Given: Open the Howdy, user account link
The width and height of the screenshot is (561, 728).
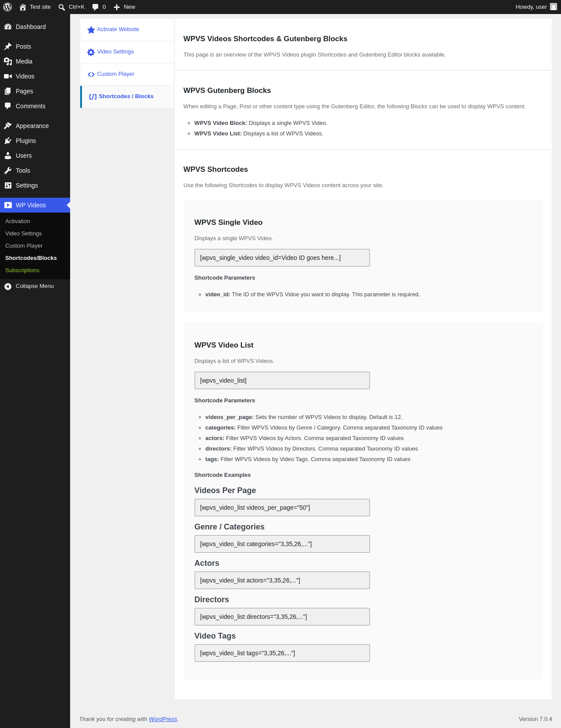Looking at the screenshot, I should pyautogui.click(x=536, y=7).
